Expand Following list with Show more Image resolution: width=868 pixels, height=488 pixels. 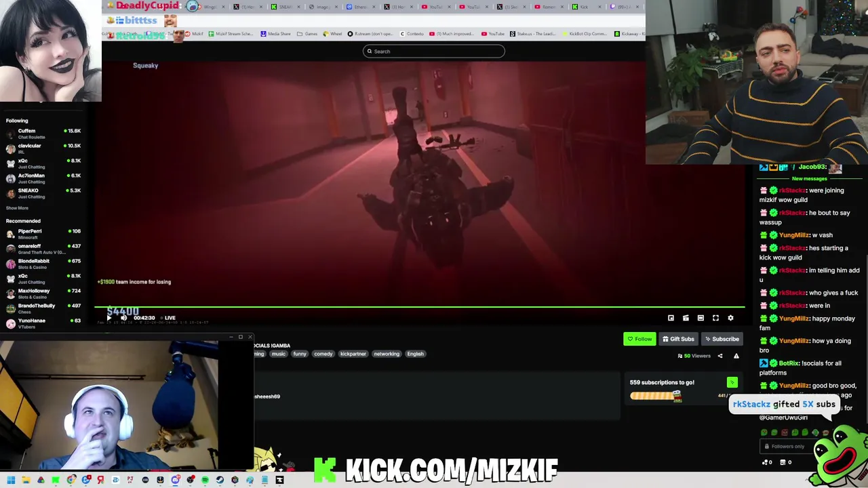pos(18,208)
